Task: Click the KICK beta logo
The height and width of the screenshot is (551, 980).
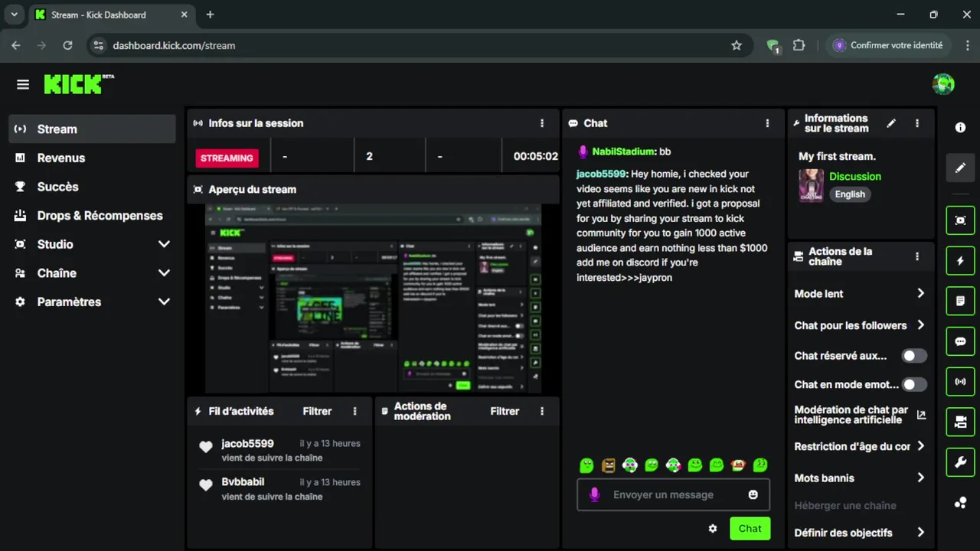Action: coord(79,84)
